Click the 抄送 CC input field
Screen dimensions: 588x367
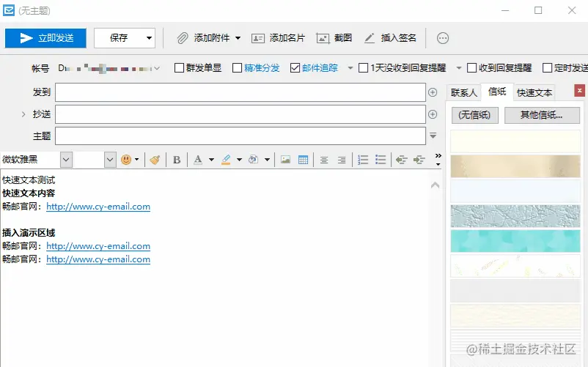(240, 114)
